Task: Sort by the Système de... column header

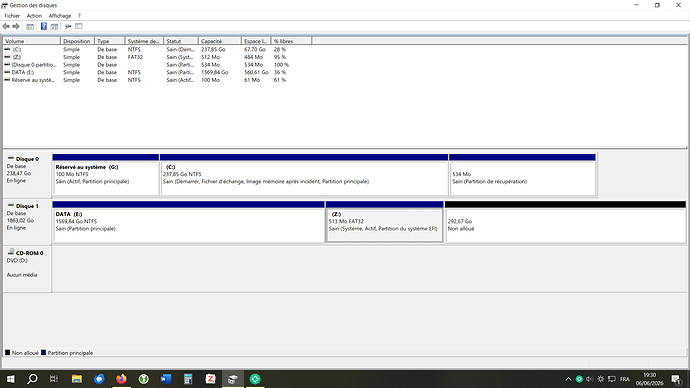Action: pyautogui.click(x=144, y=41)
